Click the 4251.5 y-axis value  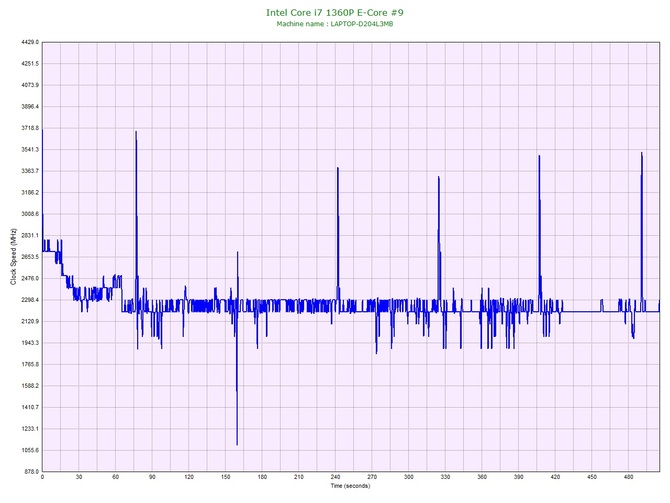[x=30, y=64]
